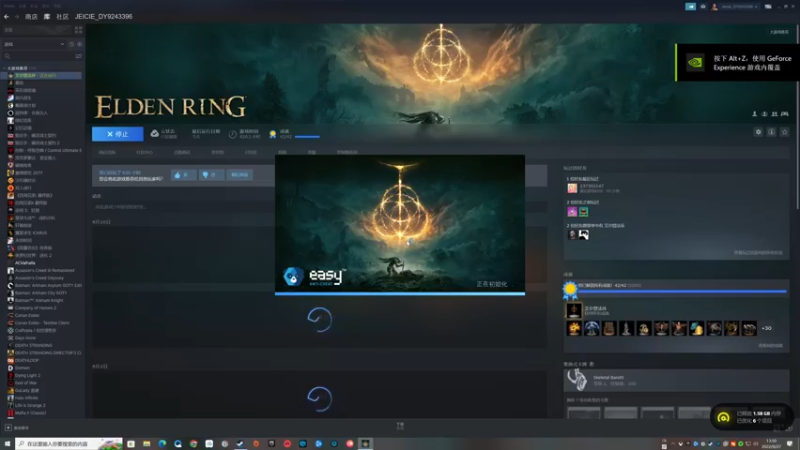
Task: Open game settings gear icon
Action: pos(758,132)
